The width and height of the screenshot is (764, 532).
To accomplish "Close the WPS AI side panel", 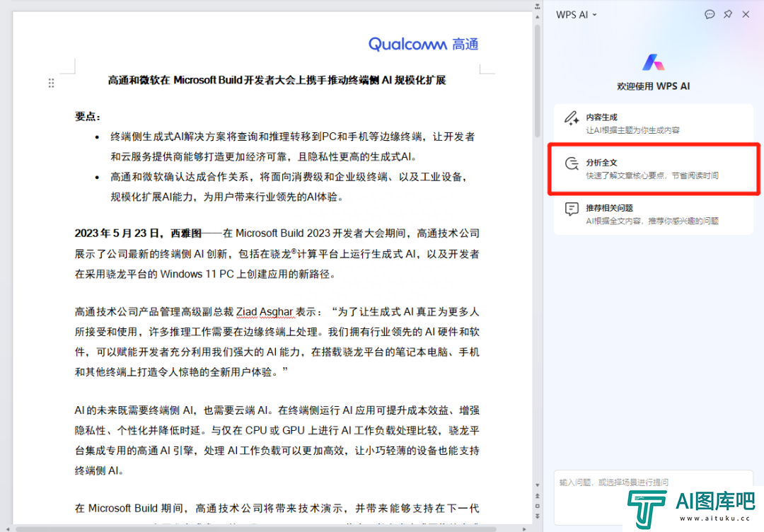I will (746, 14).
